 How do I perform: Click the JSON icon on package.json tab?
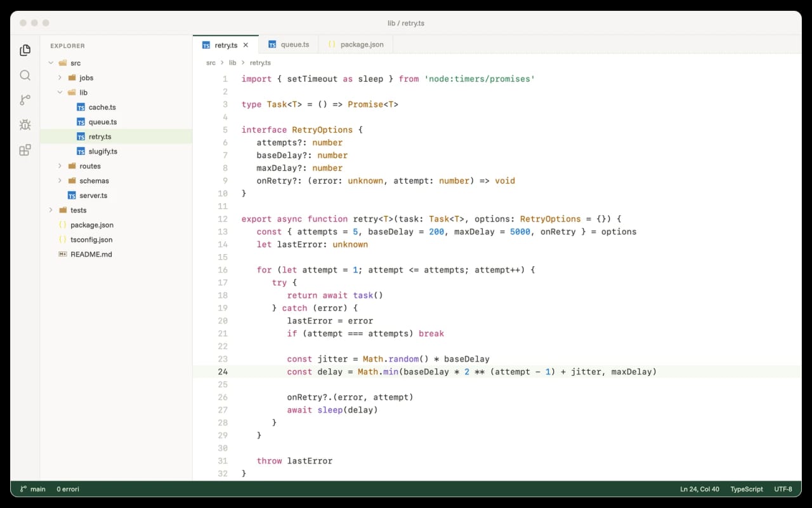click(332, 44)
